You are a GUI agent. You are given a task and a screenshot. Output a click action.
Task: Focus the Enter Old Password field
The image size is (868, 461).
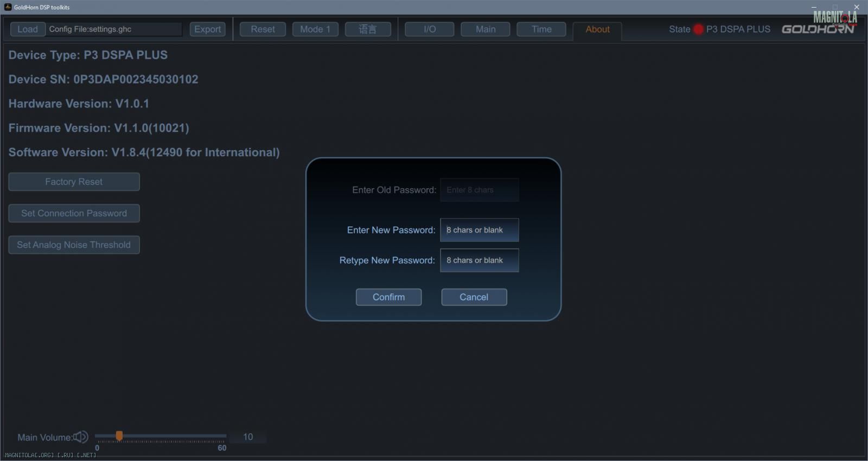(x=480, y=190)
